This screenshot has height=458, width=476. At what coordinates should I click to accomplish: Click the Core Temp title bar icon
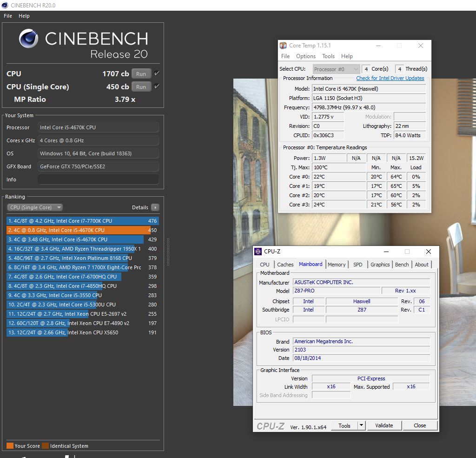click(x=283, y=46)
